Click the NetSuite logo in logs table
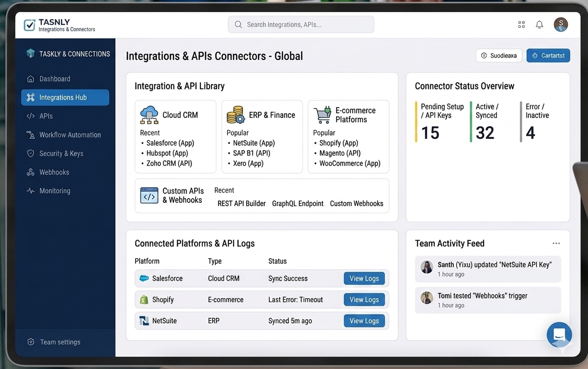This screenshot has width=588, height=369. click(144, 321)
